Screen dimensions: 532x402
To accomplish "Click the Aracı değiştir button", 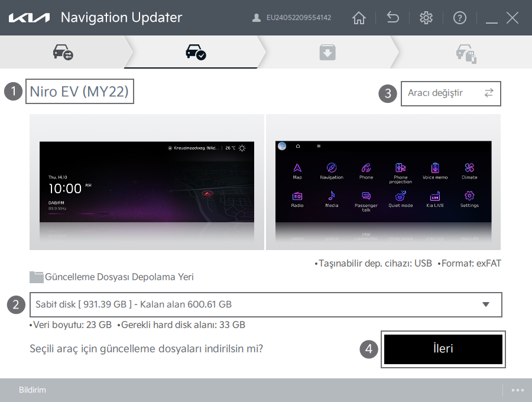I will 451,93.
